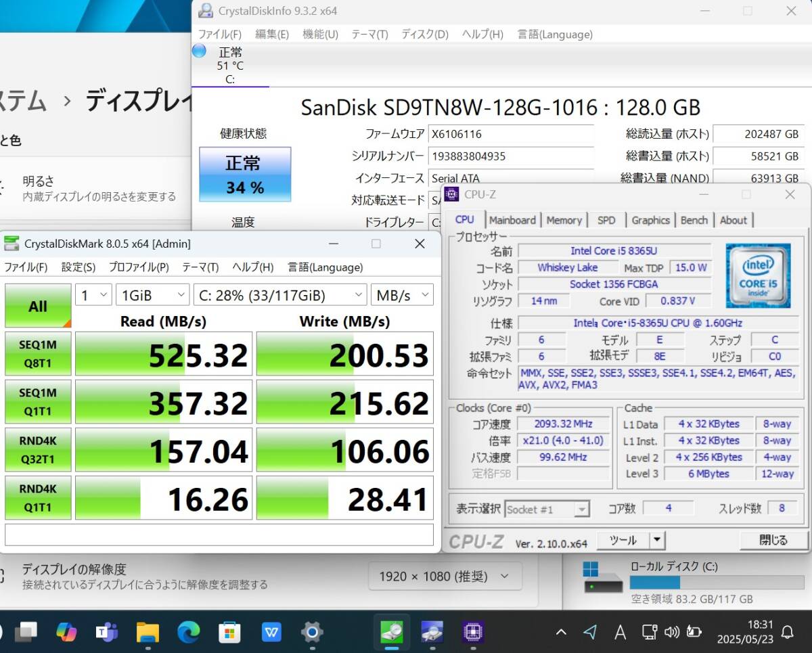Screen dimensions: 812x653
Task: Switch to the CrystalDiskInfo taskbar icon
Action: point(432,632)
